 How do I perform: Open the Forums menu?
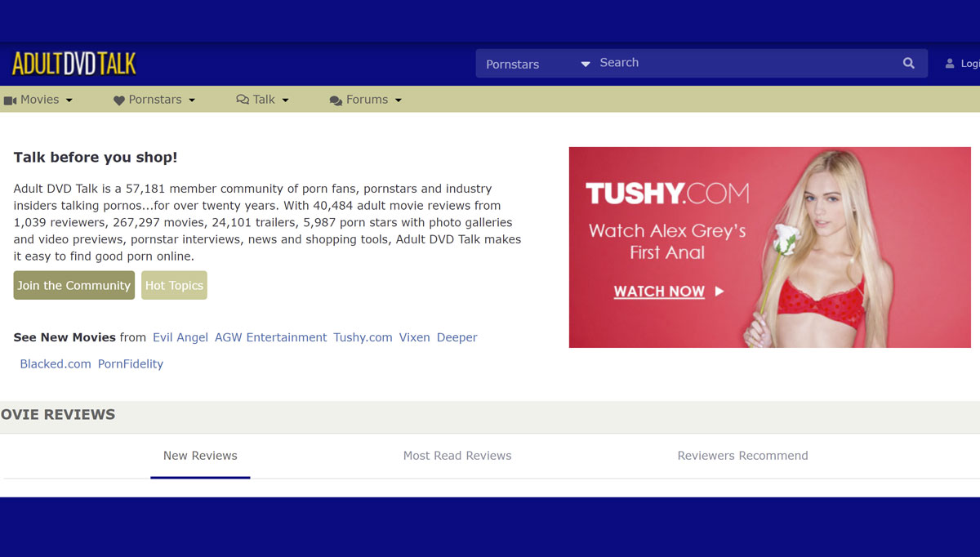pos(366,100)
